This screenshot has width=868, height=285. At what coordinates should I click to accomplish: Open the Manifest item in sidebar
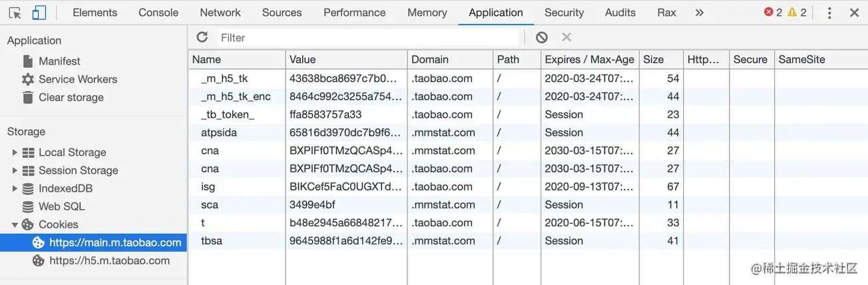tap(59, 61)
